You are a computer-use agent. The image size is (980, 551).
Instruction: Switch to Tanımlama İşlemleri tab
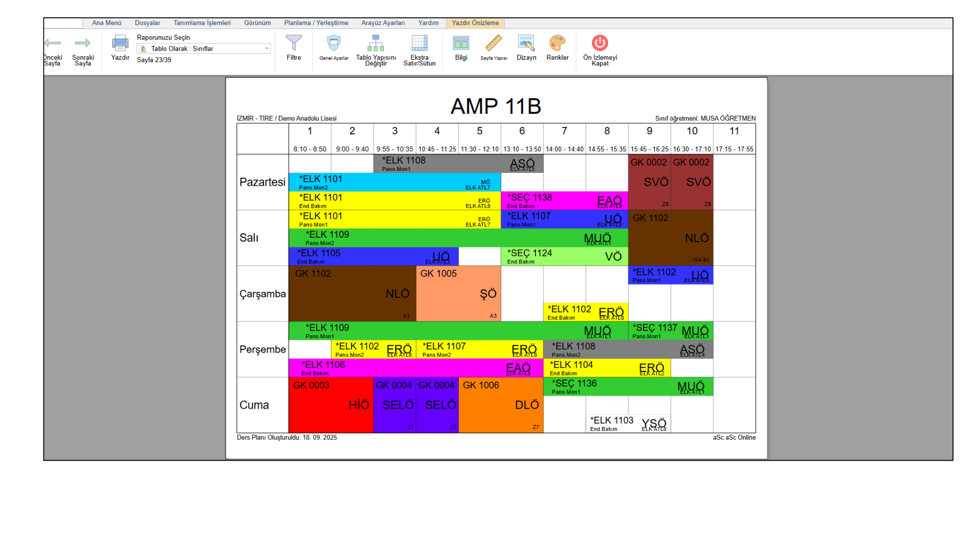tap(202, 23)
